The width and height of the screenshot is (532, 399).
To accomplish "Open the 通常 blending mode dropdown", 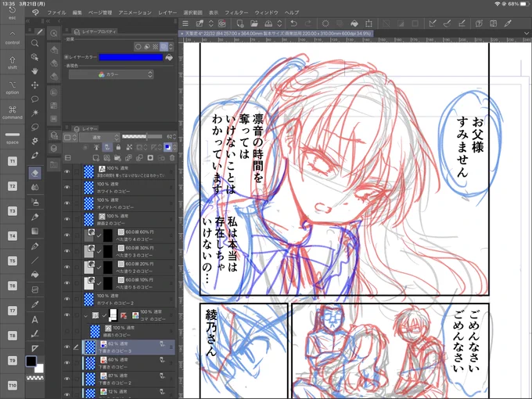I will (x=100, y=137).
